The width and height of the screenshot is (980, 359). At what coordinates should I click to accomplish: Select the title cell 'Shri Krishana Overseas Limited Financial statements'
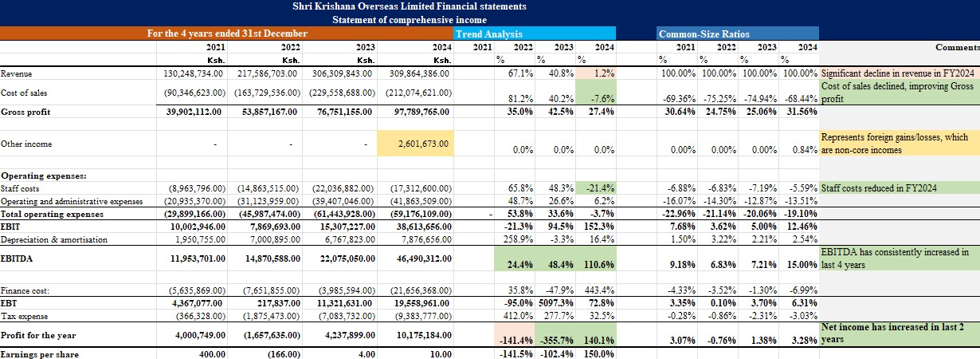point(410,6)
